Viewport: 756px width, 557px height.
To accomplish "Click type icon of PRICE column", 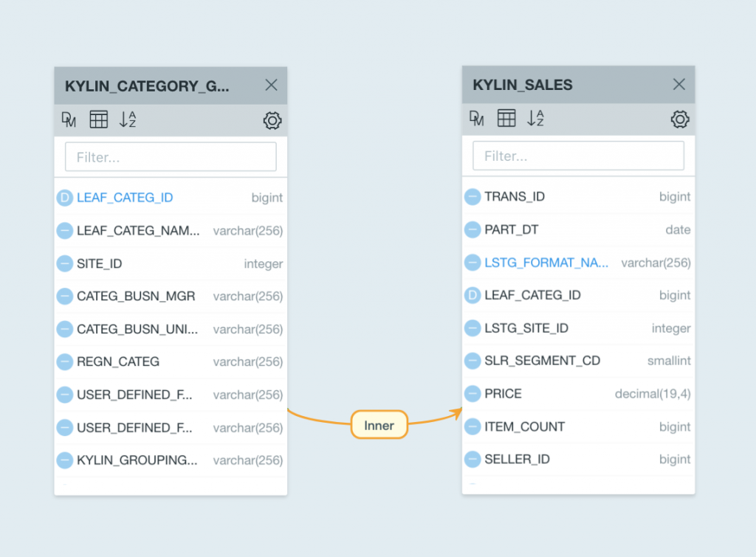I will pos(472,394).
